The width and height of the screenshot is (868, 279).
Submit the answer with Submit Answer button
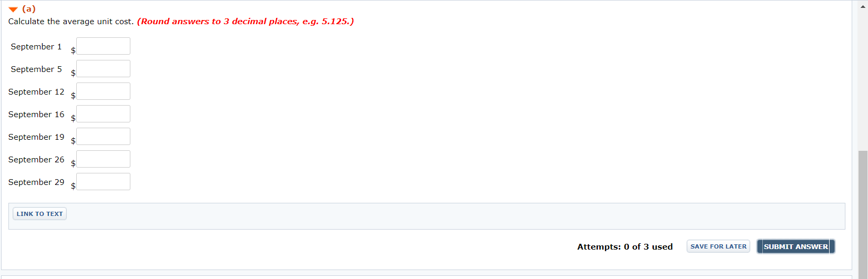point(795,246)
